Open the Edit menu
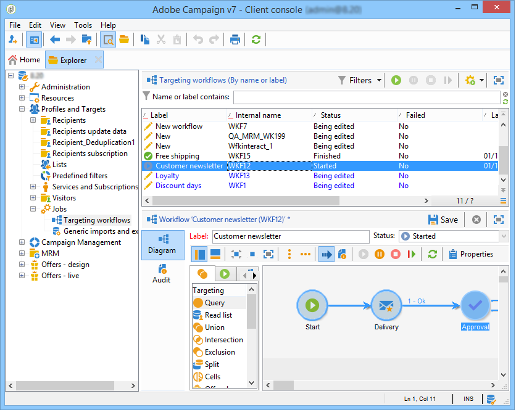The image size is (524, 420). click(x=35, y=25)
